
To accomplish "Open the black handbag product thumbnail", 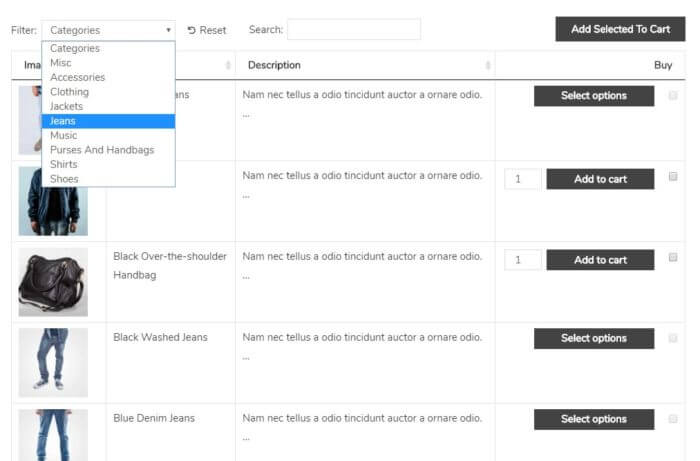I will (53, 282).
